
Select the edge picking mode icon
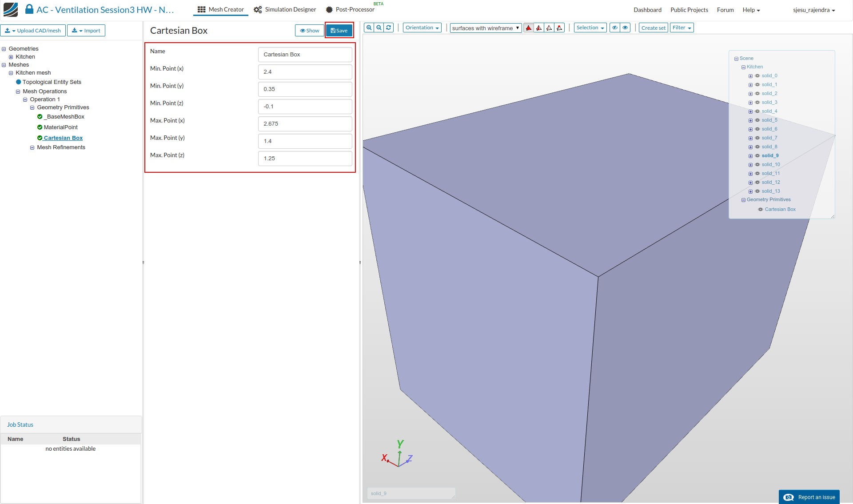pyautogui.click(x=549, y=28)
